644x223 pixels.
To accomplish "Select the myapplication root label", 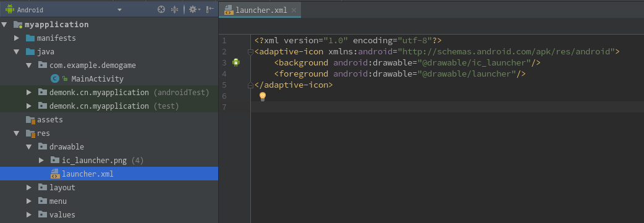I will pyautogui.click(x=57, y=25).
